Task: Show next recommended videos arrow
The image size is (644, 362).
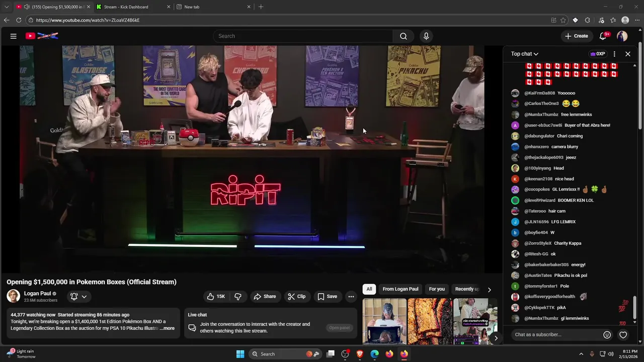Action: (496, 338)
